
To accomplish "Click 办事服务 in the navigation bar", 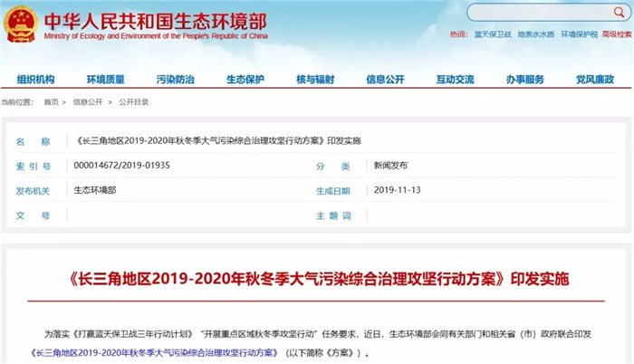I will coord(525,80).
